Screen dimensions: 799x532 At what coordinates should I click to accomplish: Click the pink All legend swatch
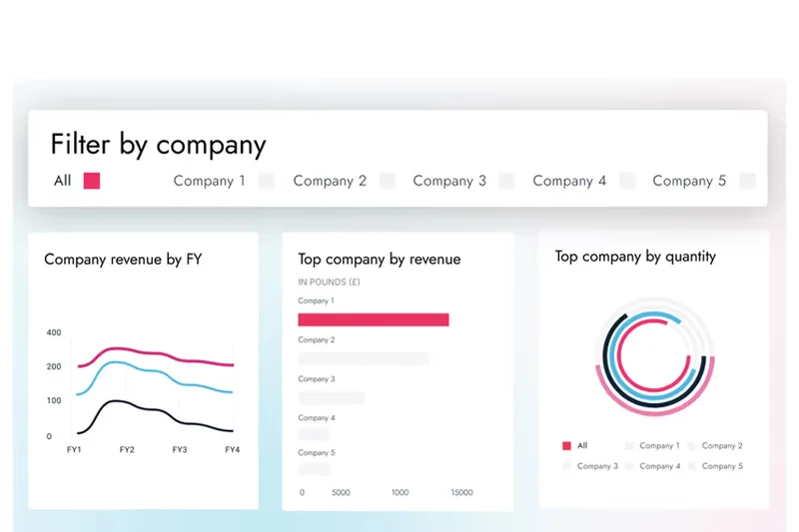pos(567,446)
